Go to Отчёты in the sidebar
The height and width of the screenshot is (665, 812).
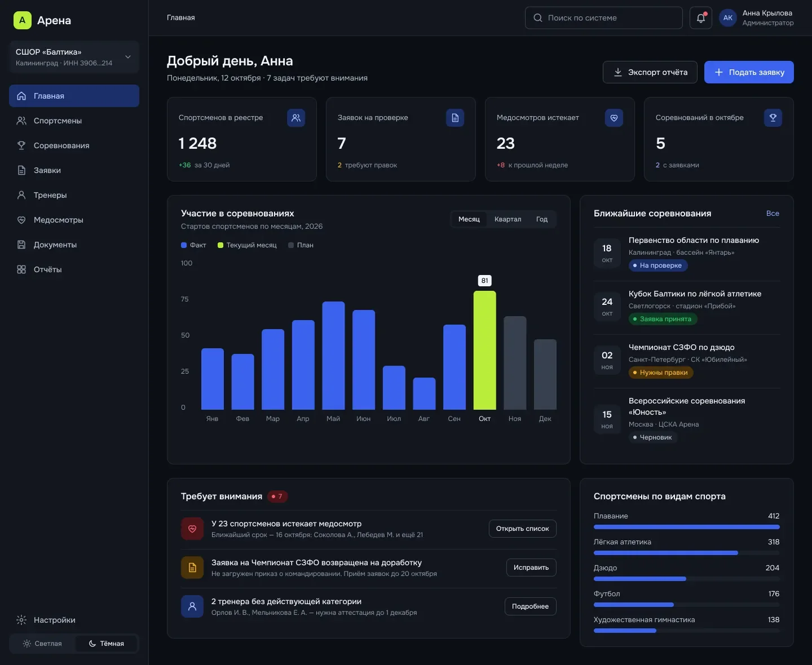74,269
